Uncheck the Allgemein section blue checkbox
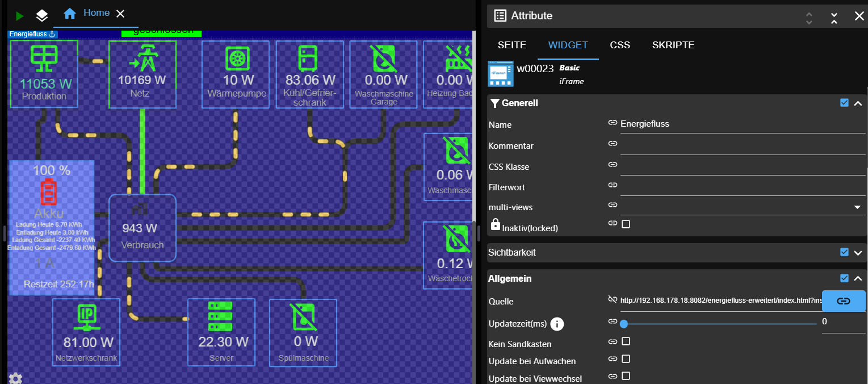Image resolution: width=868 pixels, height=384 pixels. (844, 278)
